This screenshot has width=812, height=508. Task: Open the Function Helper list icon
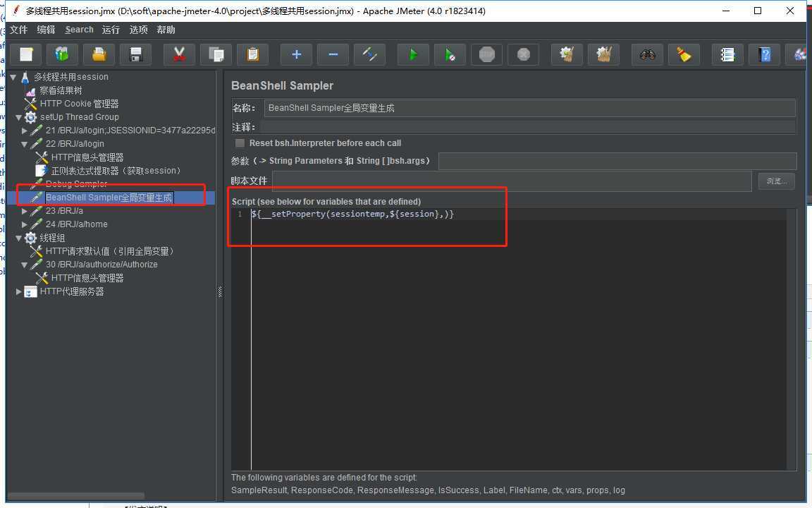tap(727, 54)
